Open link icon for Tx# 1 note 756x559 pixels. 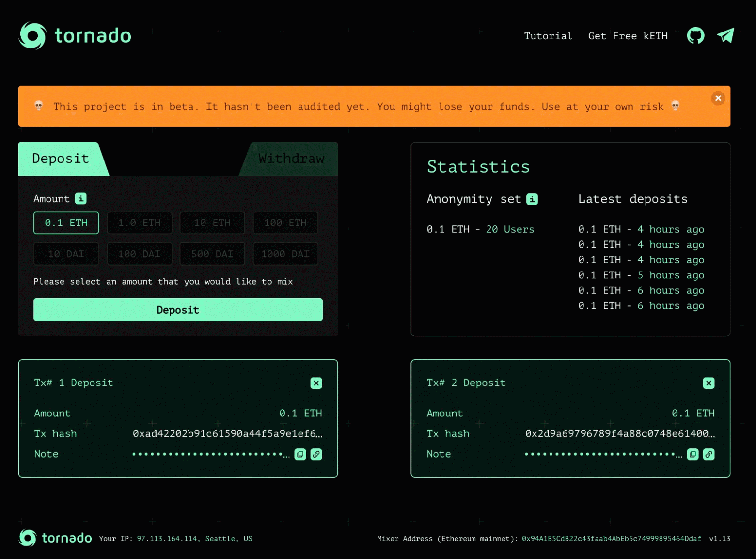tap(316, 454)
